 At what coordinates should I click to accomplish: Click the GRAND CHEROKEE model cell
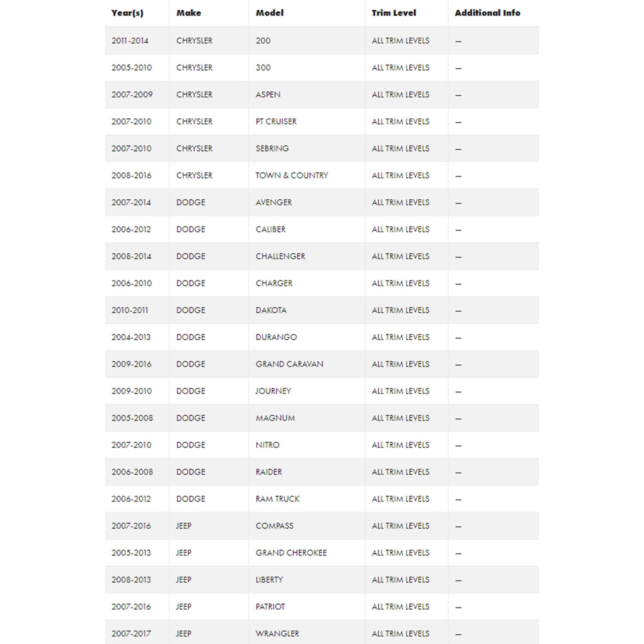[x=307, y=553]
